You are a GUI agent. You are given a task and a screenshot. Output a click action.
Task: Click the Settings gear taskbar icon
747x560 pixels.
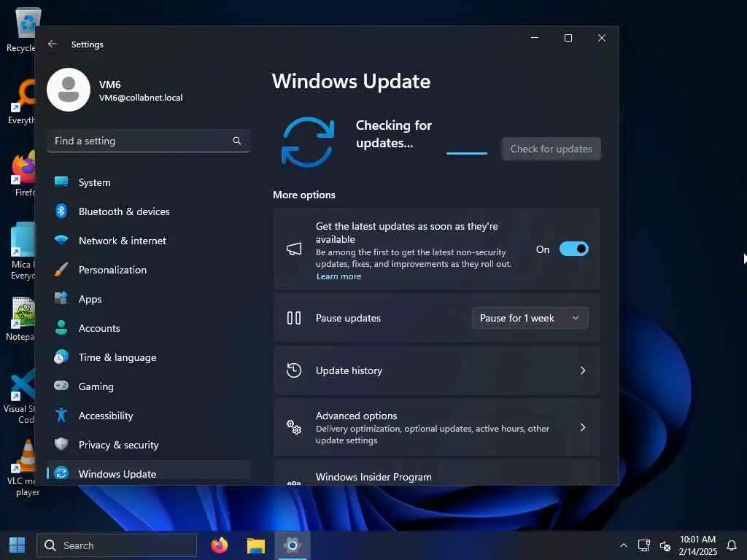click(292, 545)
